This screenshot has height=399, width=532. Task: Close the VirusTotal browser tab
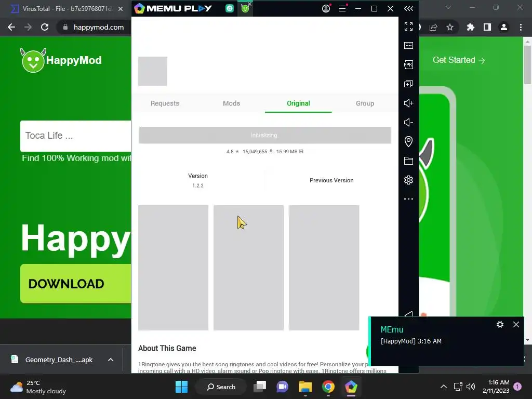(121, 9)
